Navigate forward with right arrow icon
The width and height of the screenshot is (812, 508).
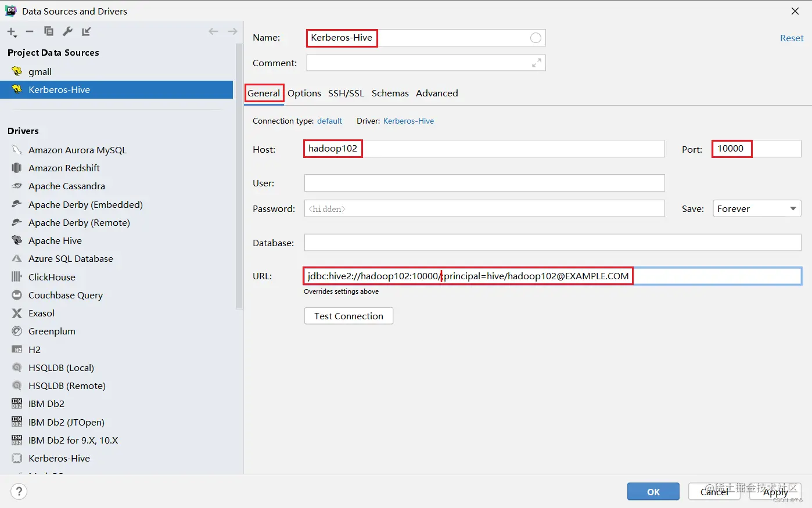tap(232, 31)
